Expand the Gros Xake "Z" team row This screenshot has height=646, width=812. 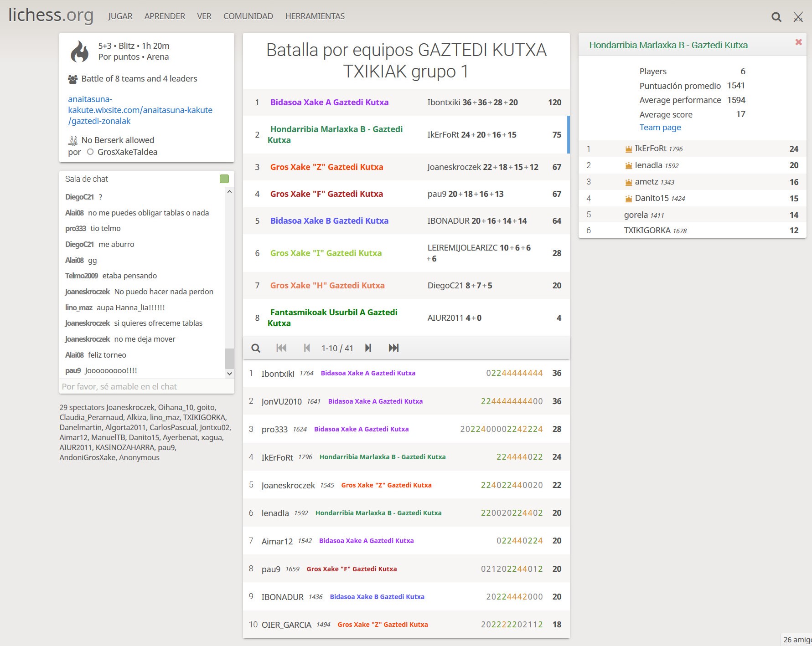[326, 167]
